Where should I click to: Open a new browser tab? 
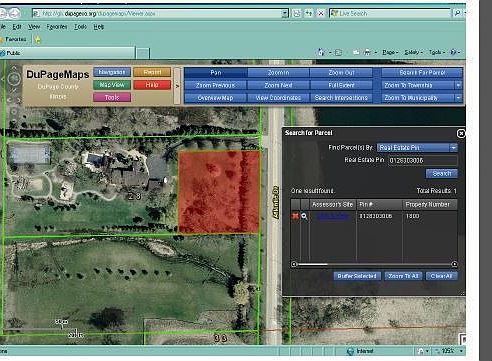[143, 53]
